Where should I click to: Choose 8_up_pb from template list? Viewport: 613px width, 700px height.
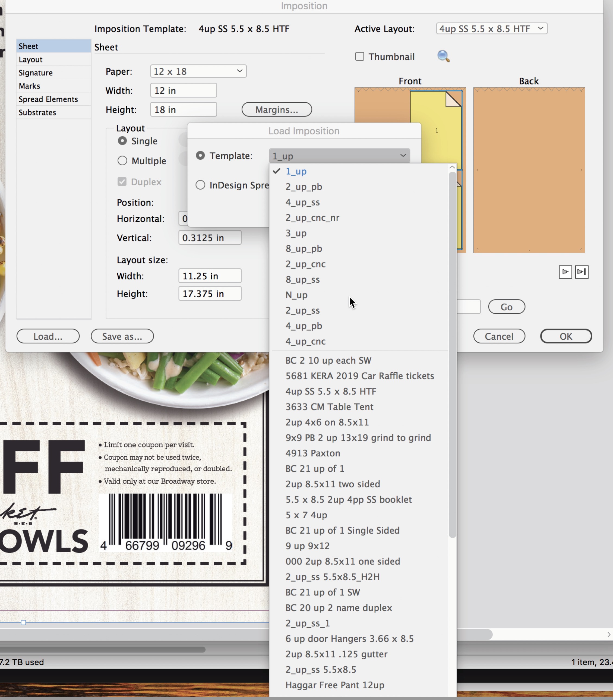[x=304, y=249]
